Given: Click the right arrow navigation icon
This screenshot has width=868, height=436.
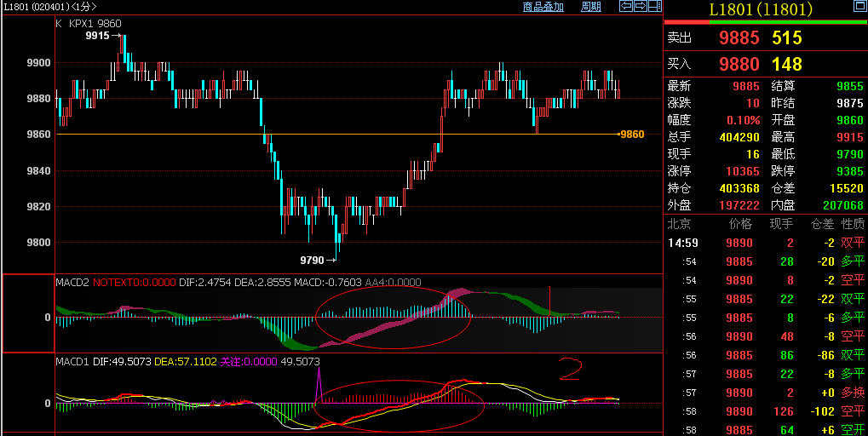Looking at the screenshot, I should 640,7.
